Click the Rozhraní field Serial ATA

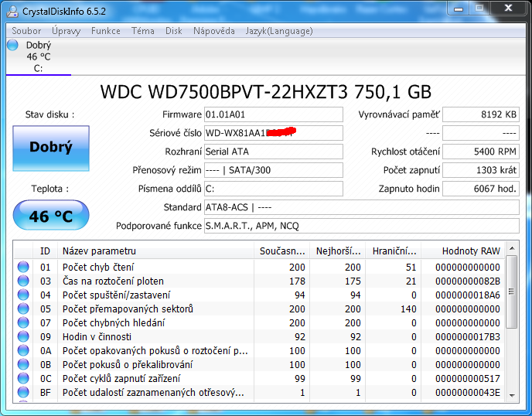(x=274, y=152)
